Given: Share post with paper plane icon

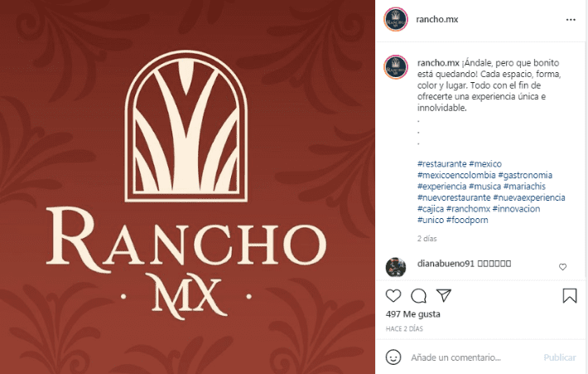Looking at the screenshot, I should tap(444, 295).
